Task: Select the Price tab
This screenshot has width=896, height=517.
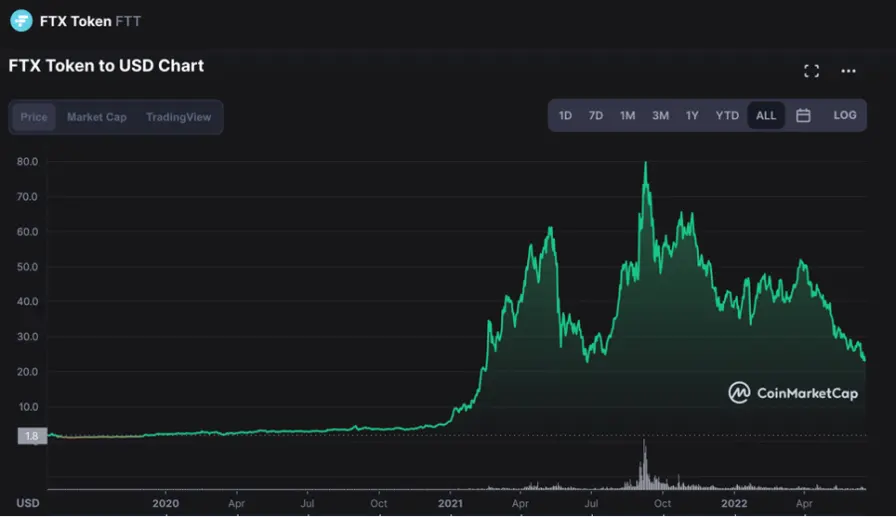Action: pyautogui.click(x=34, y=117)
